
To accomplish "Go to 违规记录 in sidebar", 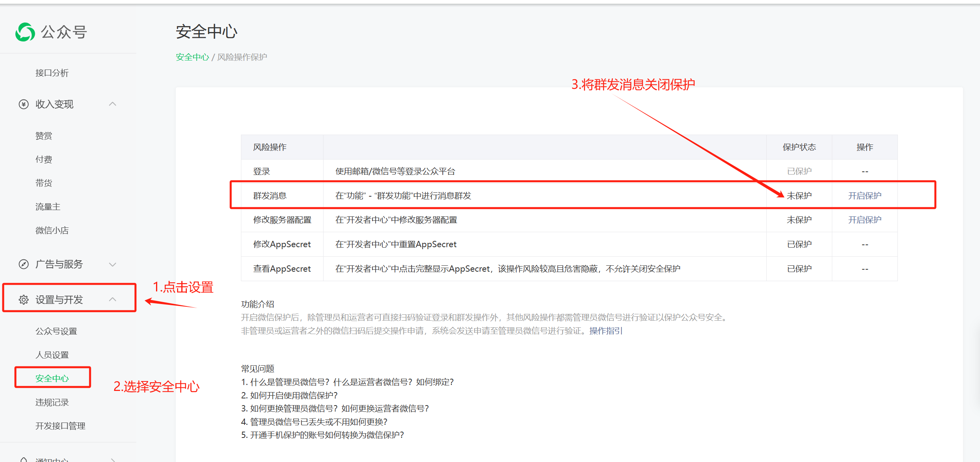I will tap(52, 402).
